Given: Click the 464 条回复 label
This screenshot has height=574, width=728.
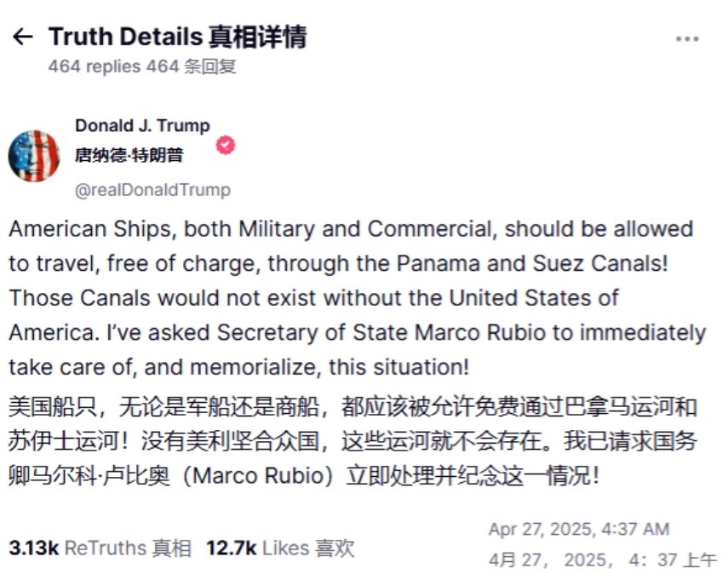Looking at the screenshot, I should tap(192, 66).
